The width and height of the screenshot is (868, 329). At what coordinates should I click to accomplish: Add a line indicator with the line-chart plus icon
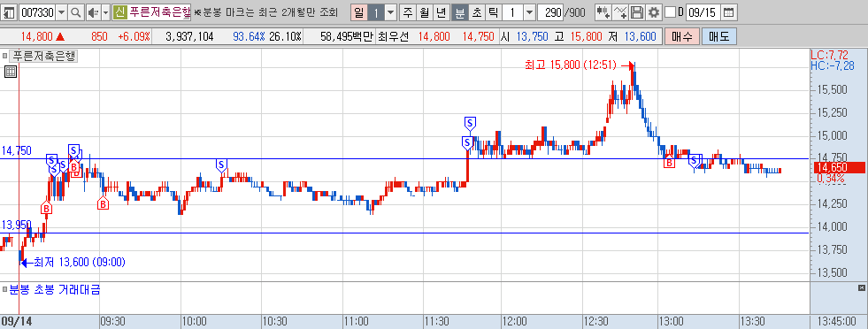[x=621, y=12]
